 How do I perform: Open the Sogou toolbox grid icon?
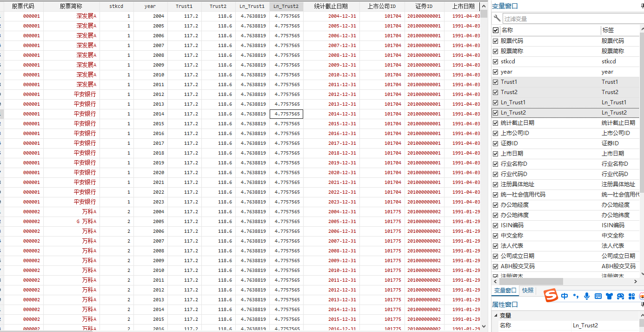click(631, 296)
